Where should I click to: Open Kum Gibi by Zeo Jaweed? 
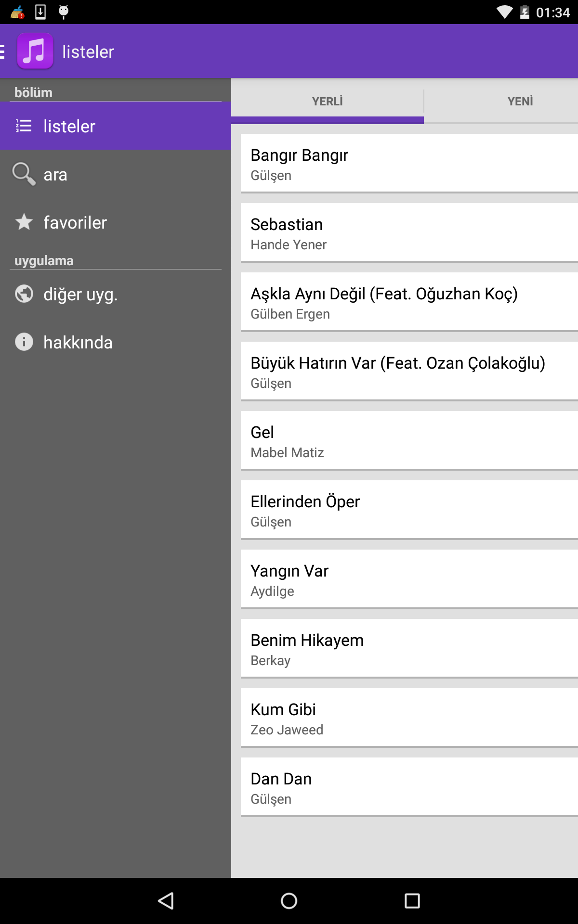409,718
